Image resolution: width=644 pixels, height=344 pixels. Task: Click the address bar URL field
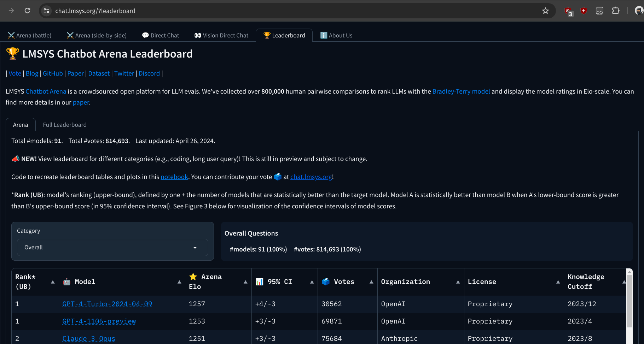tap(297, 11)
